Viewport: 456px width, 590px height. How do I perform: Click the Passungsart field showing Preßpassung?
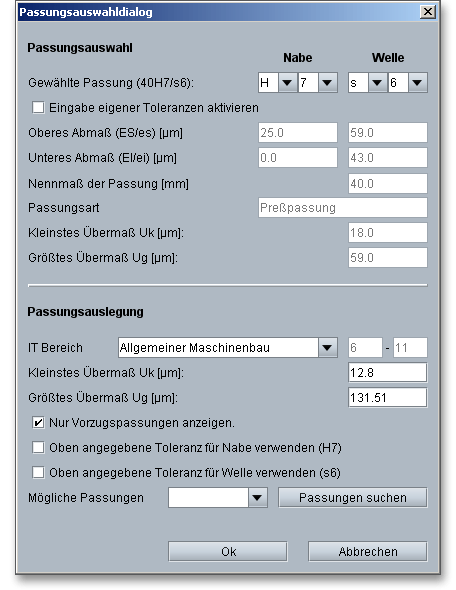click(x=343, y=208)
